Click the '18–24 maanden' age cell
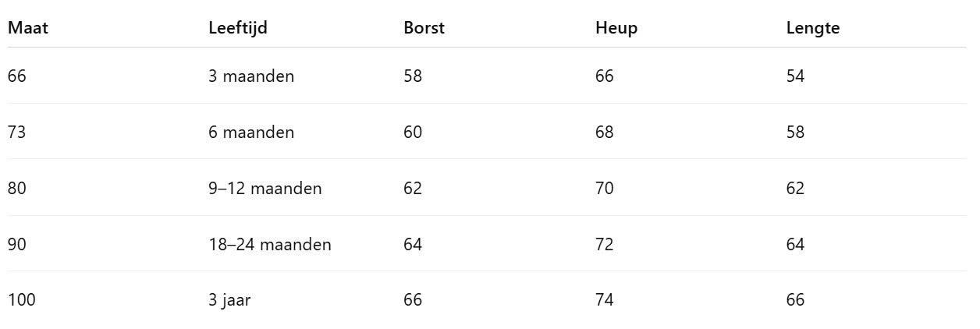Image resolution: width=980 pixels, height=329 pixels. coord(269,245)
